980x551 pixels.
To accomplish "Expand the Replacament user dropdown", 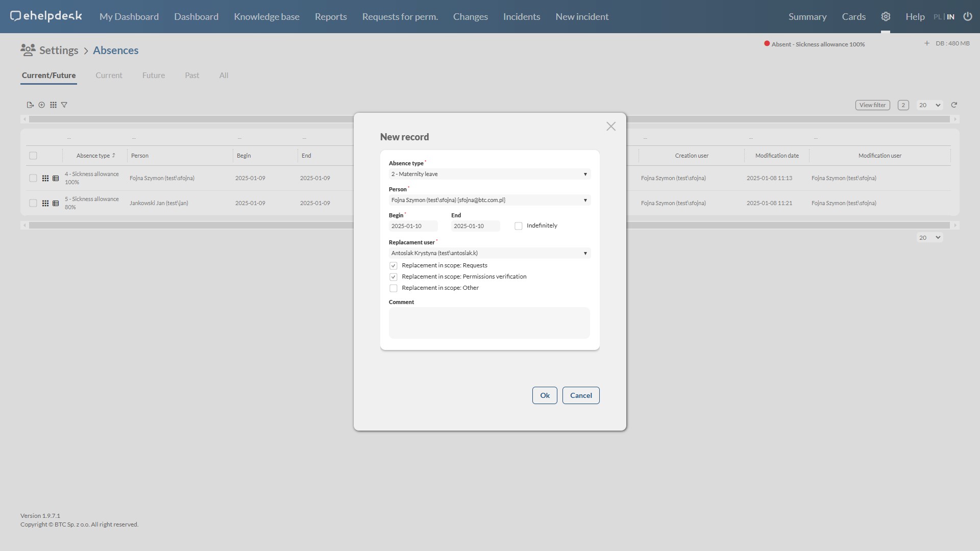I will [x=489, y=254].
